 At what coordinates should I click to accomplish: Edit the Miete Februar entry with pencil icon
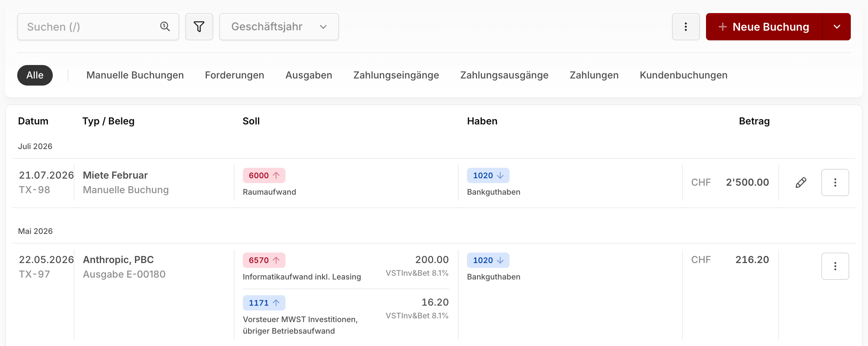801,182
